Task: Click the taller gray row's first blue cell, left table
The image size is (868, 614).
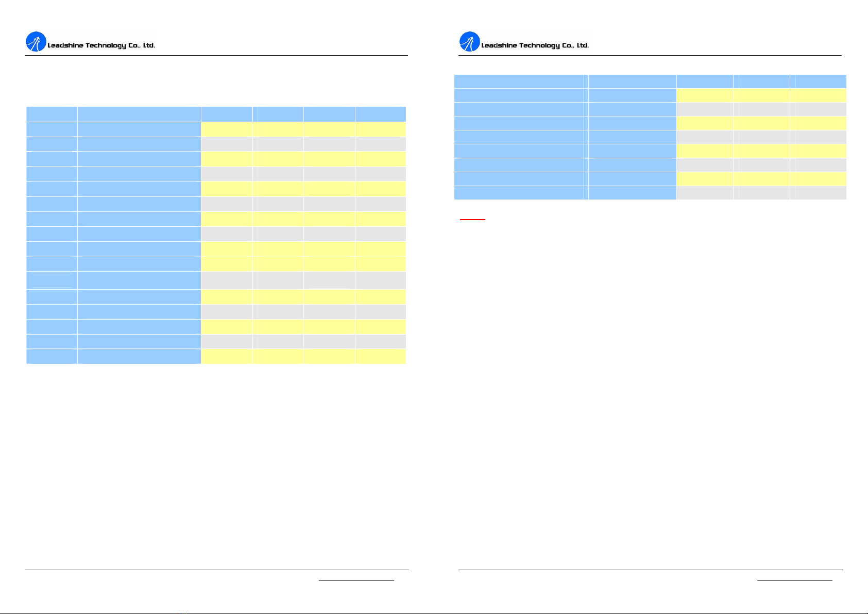Action: pos(52,280)
